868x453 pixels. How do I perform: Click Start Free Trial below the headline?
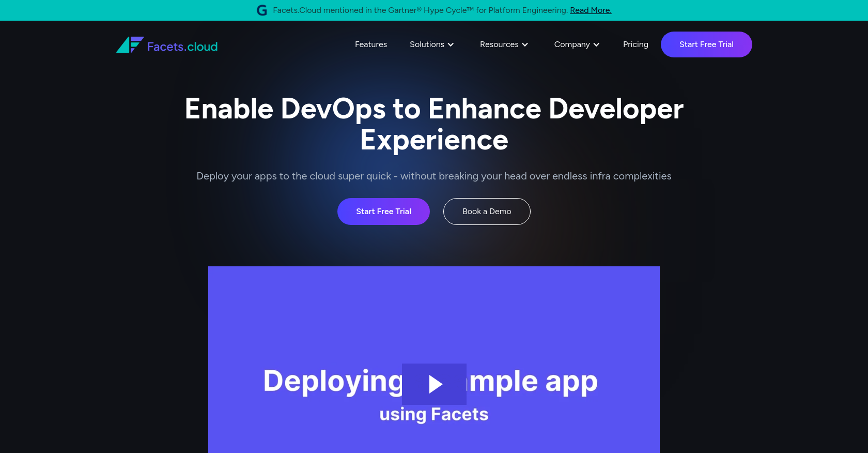(383, 212)
